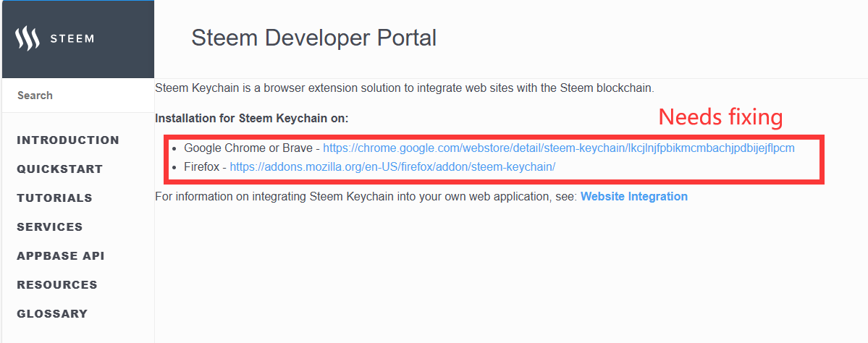The height and width of the screenshot is (343, 868).
Task: Focus the Search input field
Action: (x=78, y=95)
